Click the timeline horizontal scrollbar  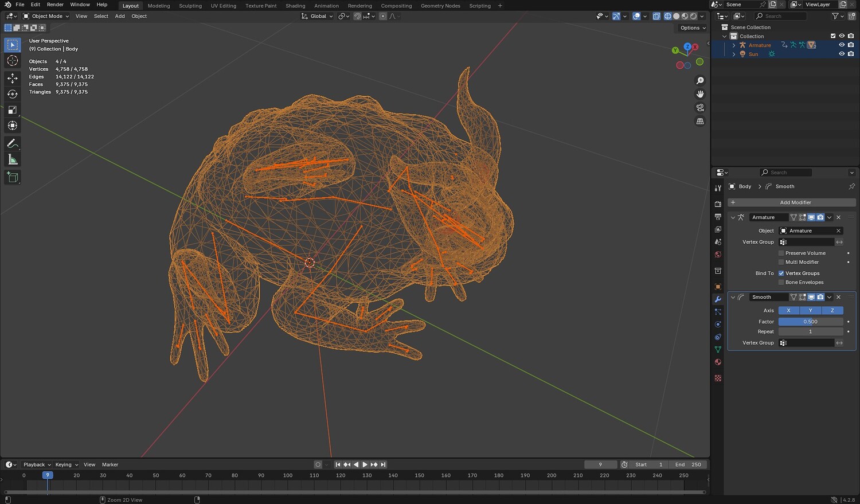[x=355, y=492]
